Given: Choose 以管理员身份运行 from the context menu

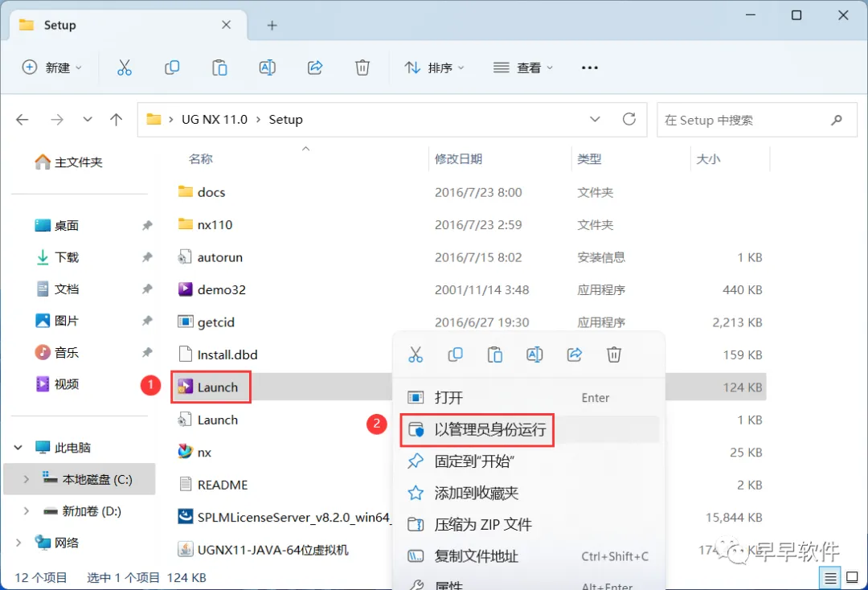Looking at the screenshot, I should click(x=529, y=429).
